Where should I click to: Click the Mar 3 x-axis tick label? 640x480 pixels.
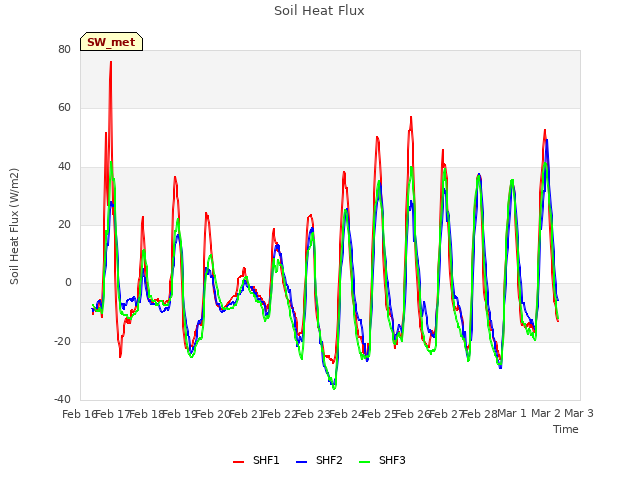[x=579, y=413]
